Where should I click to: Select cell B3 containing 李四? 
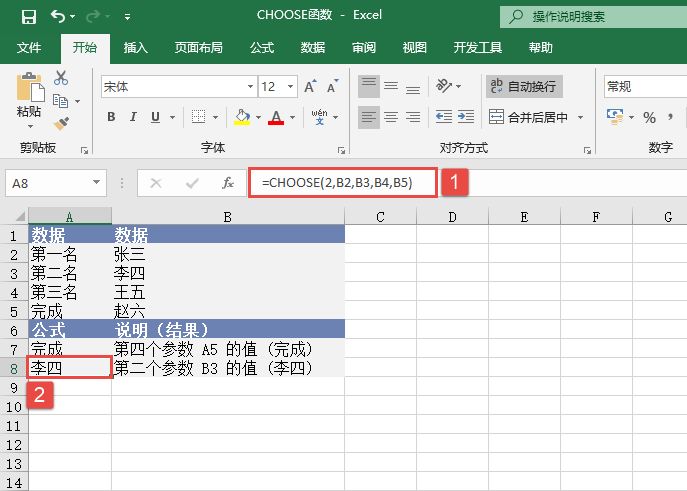click(228, 272)
